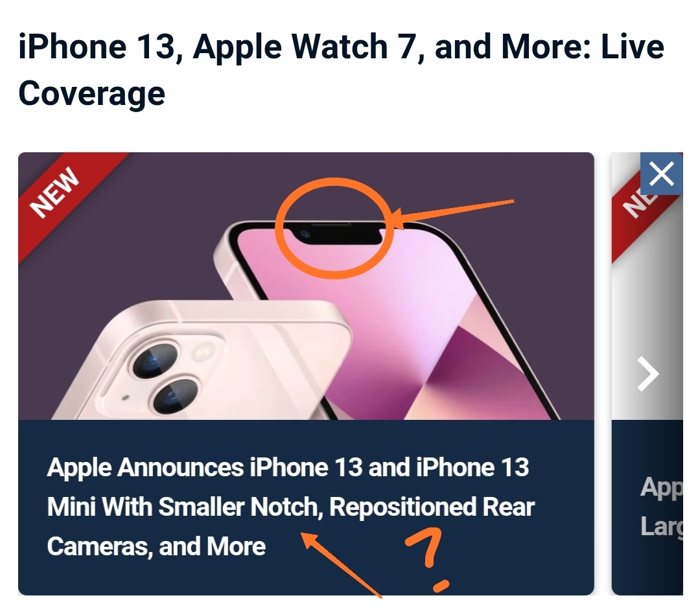
Task: Open the iPhone 13, Apple Watch 7 Live Coverage headline
Action: 341,70
